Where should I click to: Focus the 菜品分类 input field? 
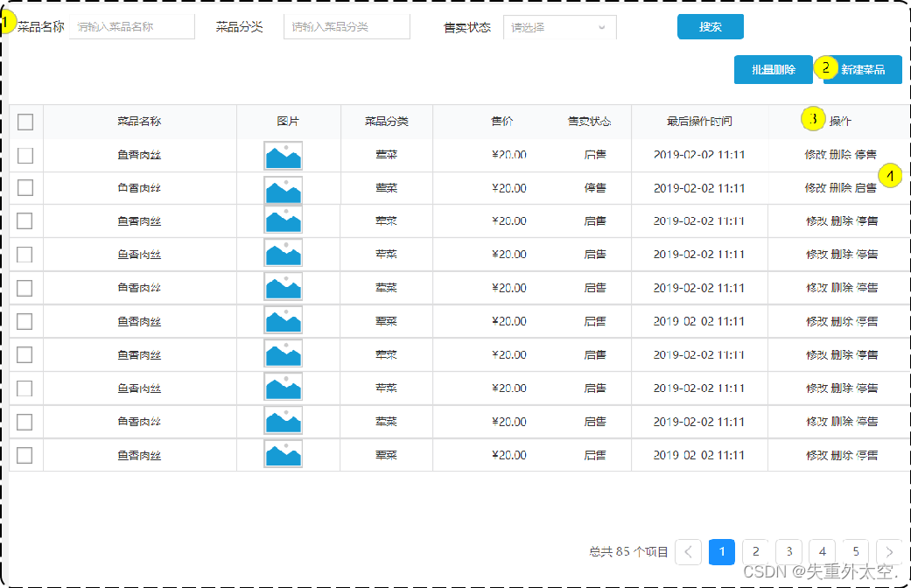click(347, 27)
